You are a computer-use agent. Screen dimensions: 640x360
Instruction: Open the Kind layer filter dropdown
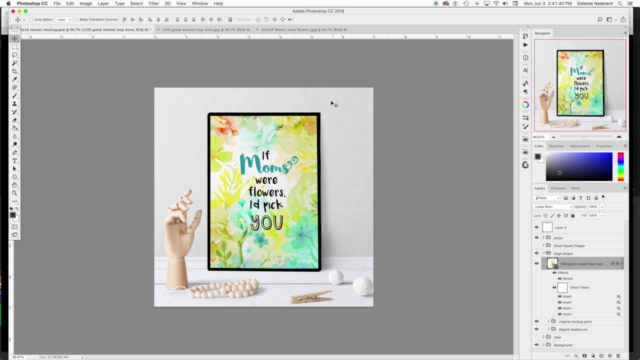(547, 198)
